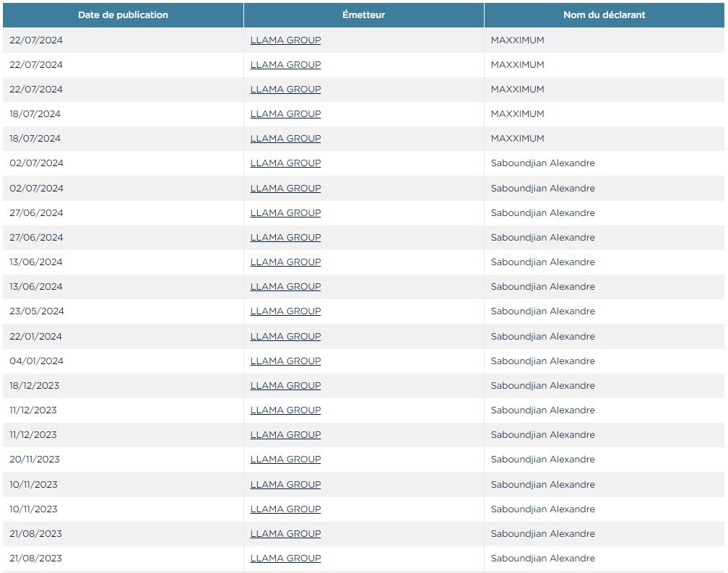Click the "Émetteur" column header

point(363,15)
